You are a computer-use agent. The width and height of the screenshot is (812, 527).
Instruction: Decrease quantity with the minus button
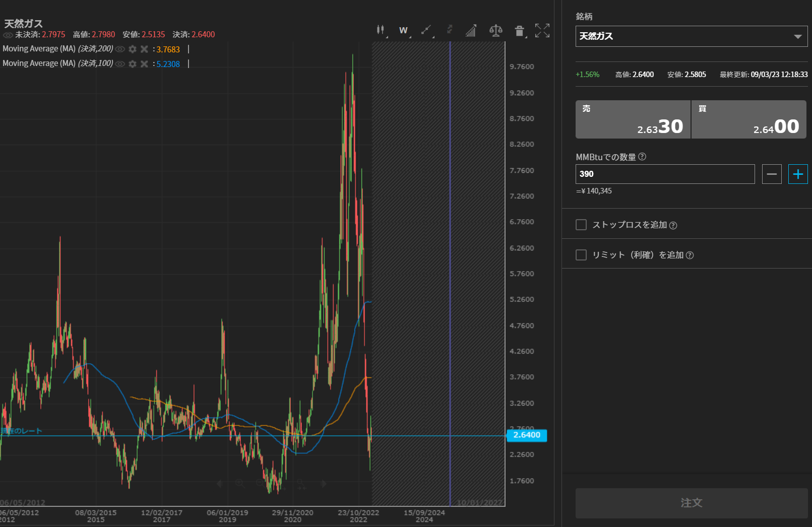(x=772, y=174)
